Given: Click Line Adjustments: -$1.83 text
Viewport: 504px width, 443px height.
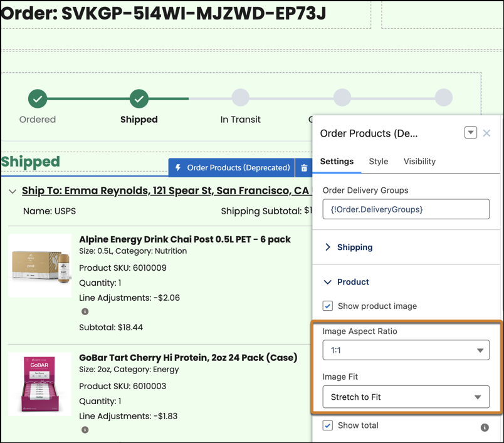Looking at the screenshot, I should [129, 416].
